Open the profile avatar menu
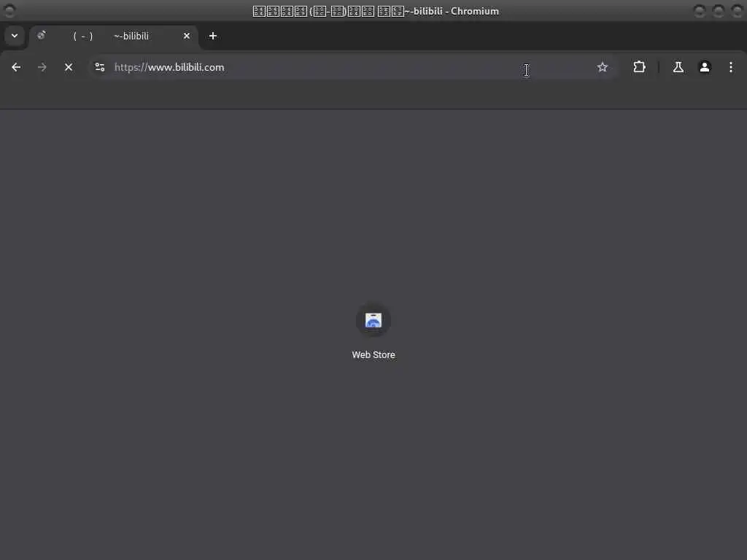747x560 pixels. (705, 67)
